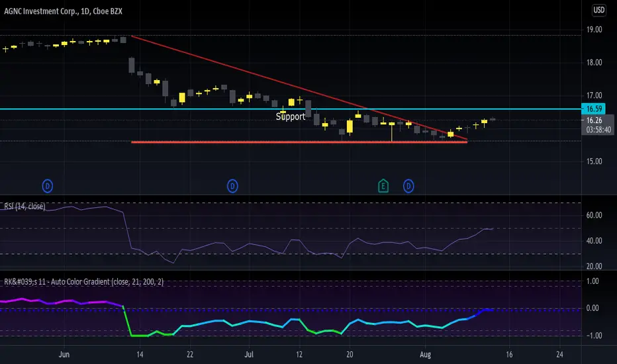Click the 18.00 price axis label
Viewport: 617px width, 364px height.
coord(594,63)
